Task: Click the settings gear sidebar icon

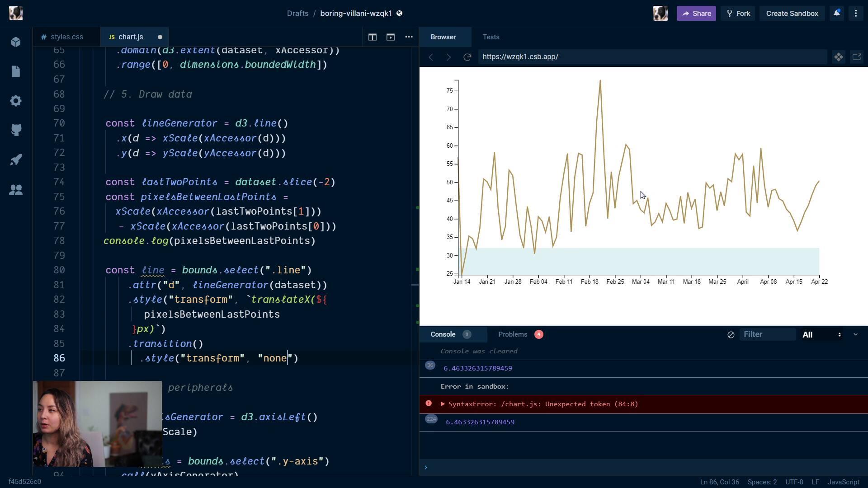Action: click(x=16, y=101)
